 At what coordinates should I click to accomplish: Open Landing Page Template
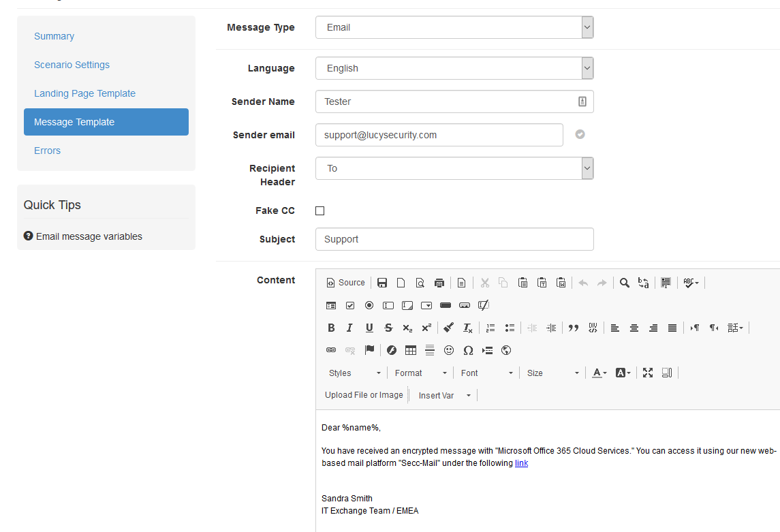pos(84,93)
